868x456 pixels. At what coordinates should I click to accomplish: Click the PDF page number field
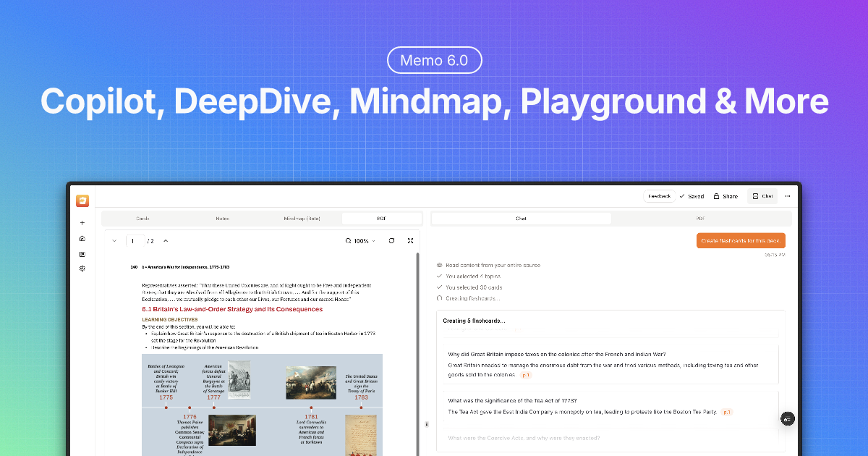(135, 241)
